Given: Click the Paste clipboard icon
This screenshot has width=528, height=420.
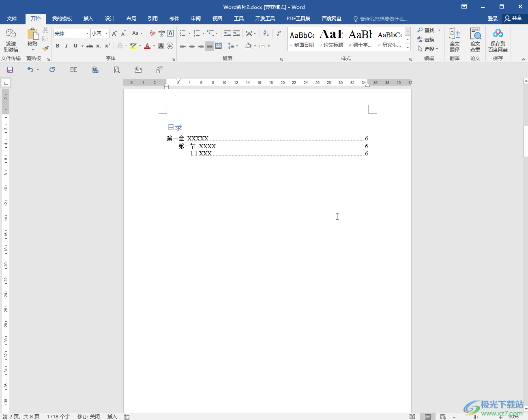Looking at the screenshot, I should tap(32, 34).
